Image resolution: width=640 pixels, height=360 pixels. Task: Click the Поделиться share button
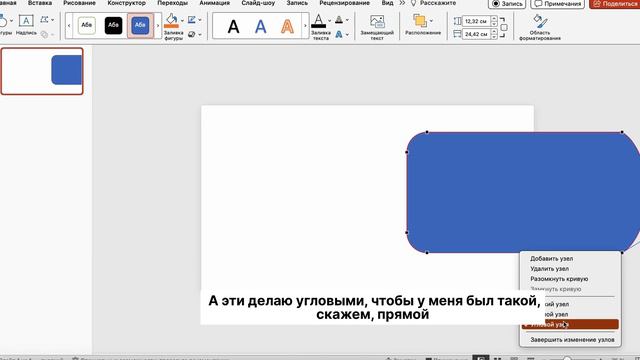click(615, 4)
